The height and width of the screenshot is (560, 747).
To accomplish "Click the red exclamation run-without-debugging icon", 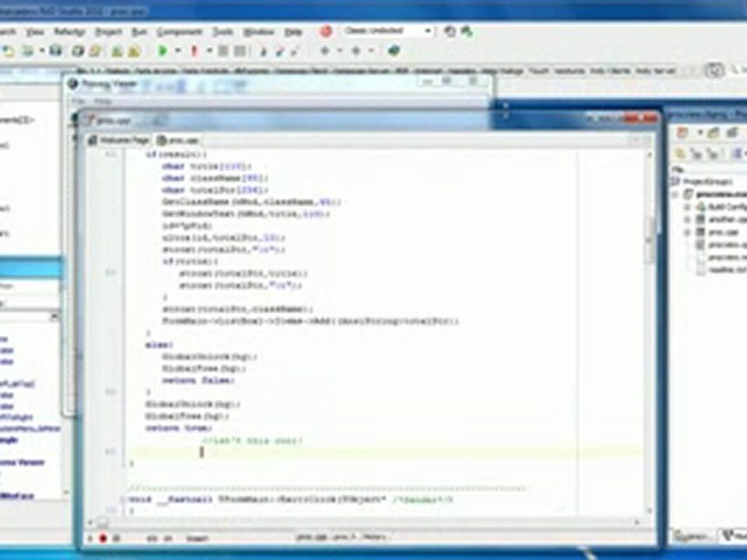I will [194, 51].
